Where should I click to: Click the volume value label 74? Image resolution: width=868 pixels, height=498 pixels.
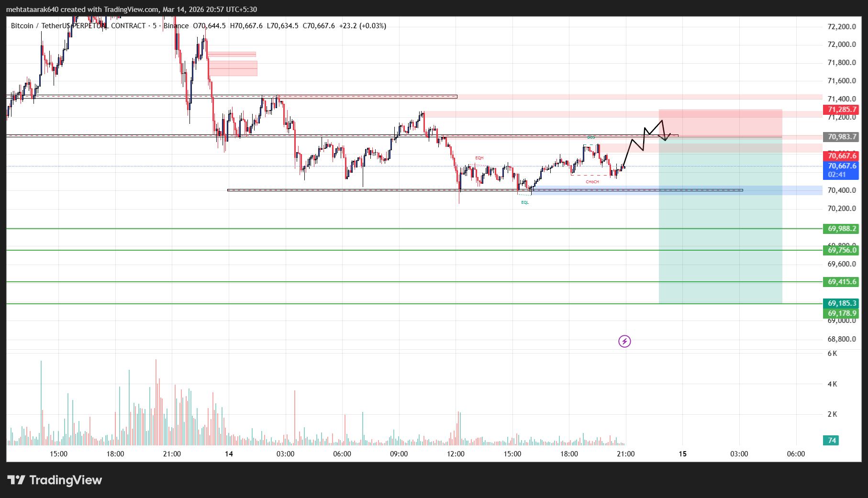pyautogui.click(x=832, y=441)
